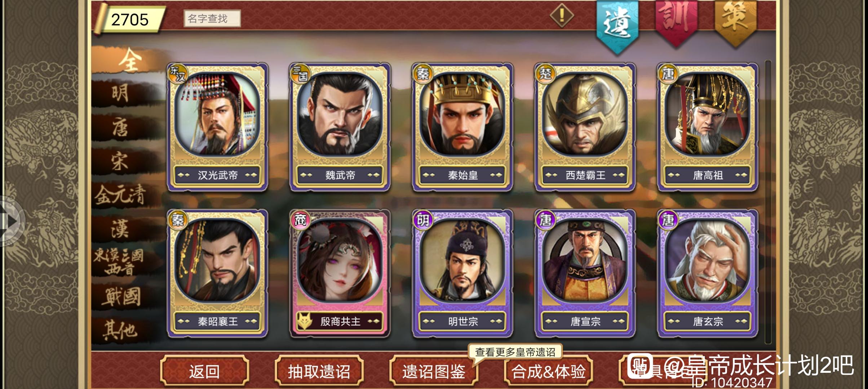
Task: Click the exclamation mark info icon
Action: click(562, 15)
